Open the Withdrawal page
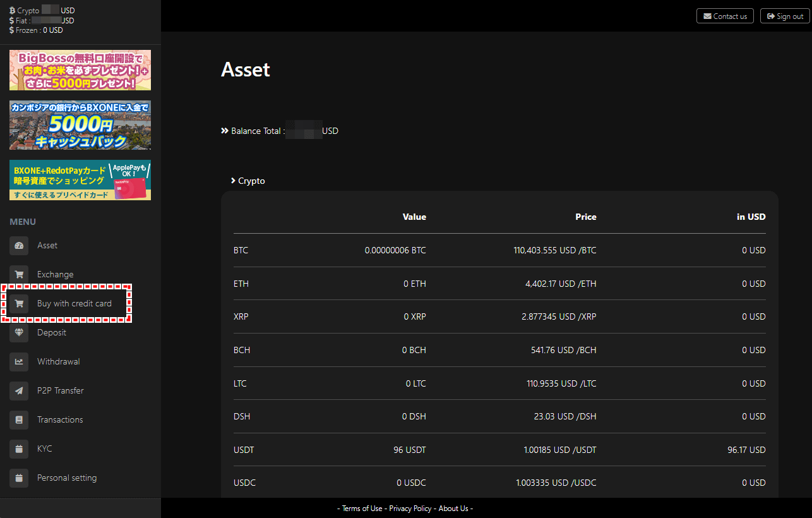Screen dimensions: 812x518 59,361
